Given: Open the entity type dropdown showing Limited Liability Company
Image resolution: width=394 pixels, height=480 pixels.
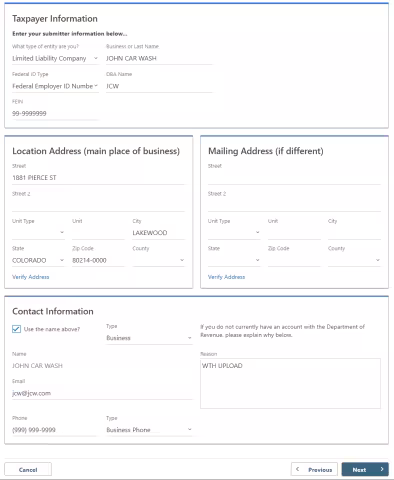Looking at the screenshot, I should (55, 58).
